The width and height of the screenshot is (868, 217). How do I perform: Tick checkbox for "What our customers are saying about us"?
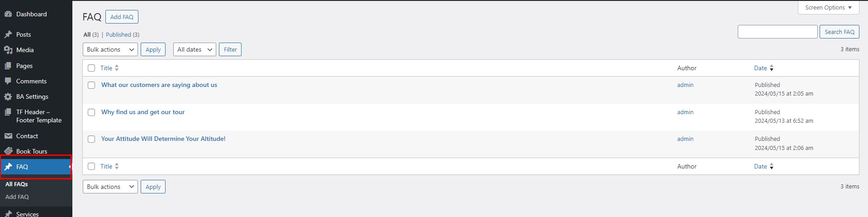pos(91,85)
